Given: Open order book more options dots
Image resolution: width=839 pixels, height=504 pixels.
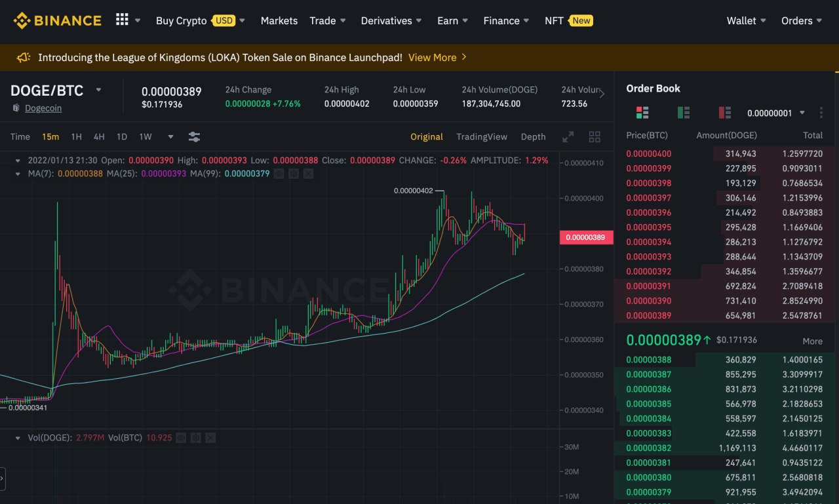Looking at the screenshot, I should [821, 113].
